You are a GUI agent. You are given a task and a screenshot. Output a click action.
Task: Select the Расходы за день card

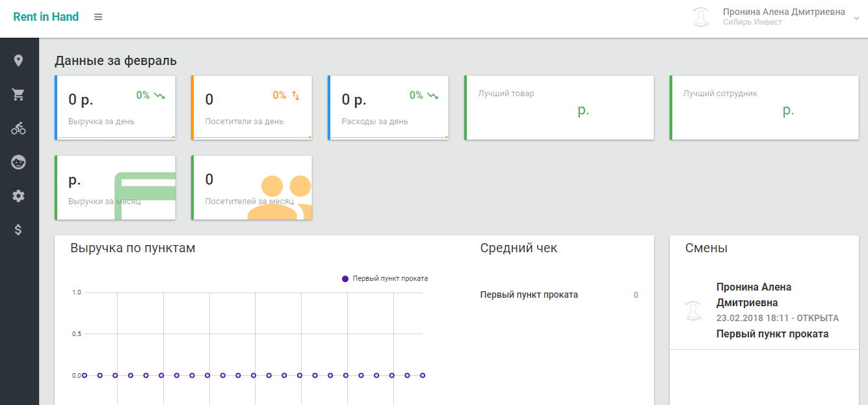click(x=388, y=108)
